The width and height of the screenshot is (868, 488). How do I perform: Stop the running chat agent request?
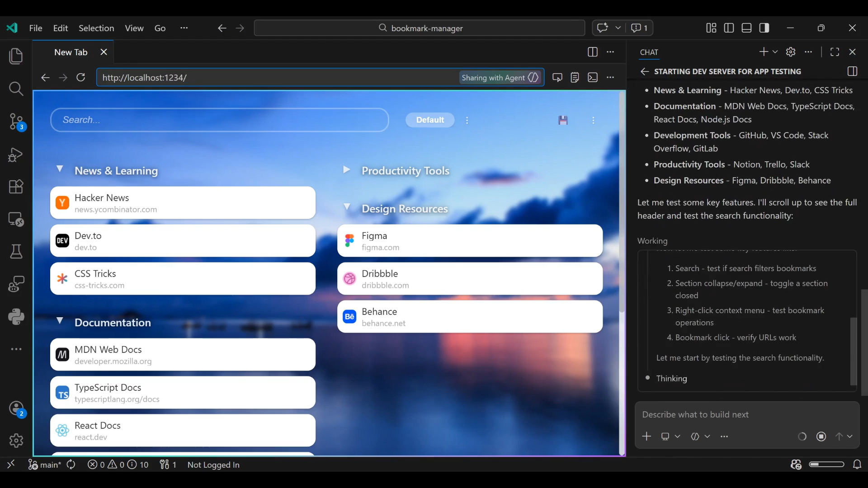pyautogui.click(x=821, y=436)
